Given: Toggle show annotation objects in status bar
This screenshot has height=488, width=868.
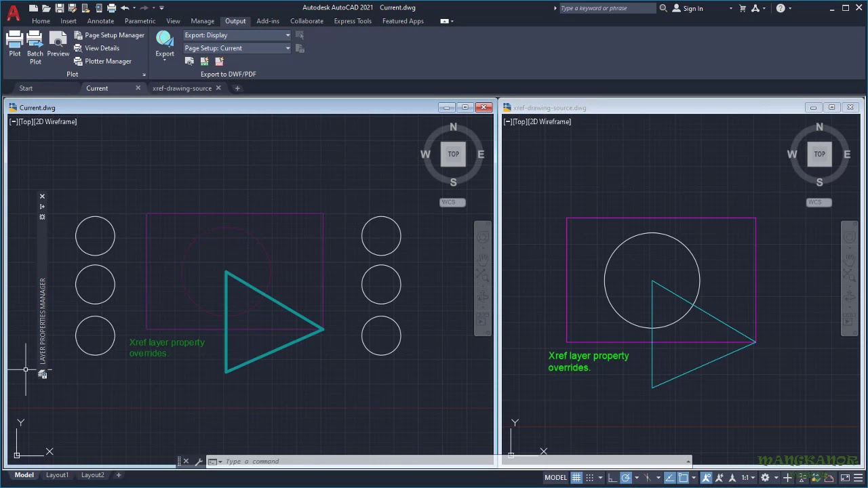Looking at the screenshot, I should tap(707, 478).
